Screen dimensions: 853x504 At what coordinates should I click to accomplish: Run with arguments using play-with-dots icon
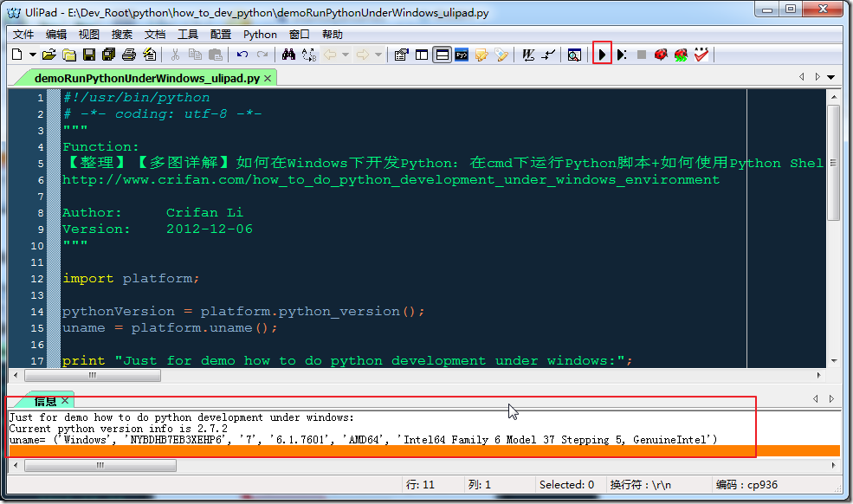(x=622, y=55)
